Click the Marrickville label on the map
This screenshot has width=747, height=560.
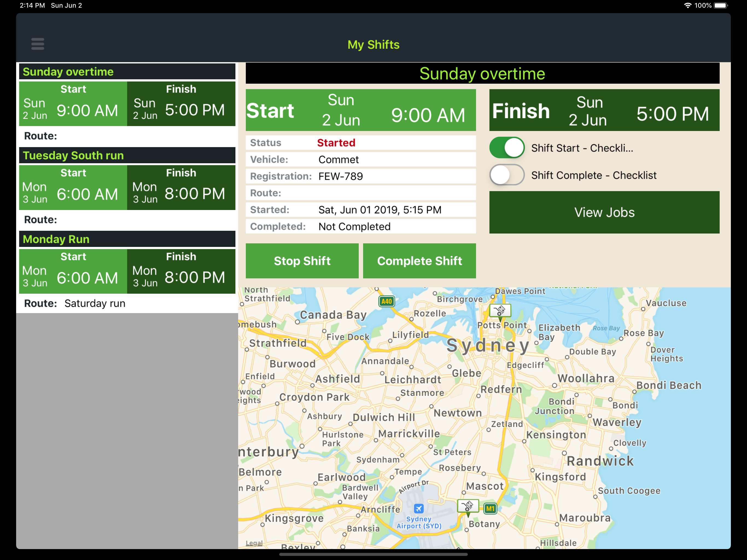[409, 434]
